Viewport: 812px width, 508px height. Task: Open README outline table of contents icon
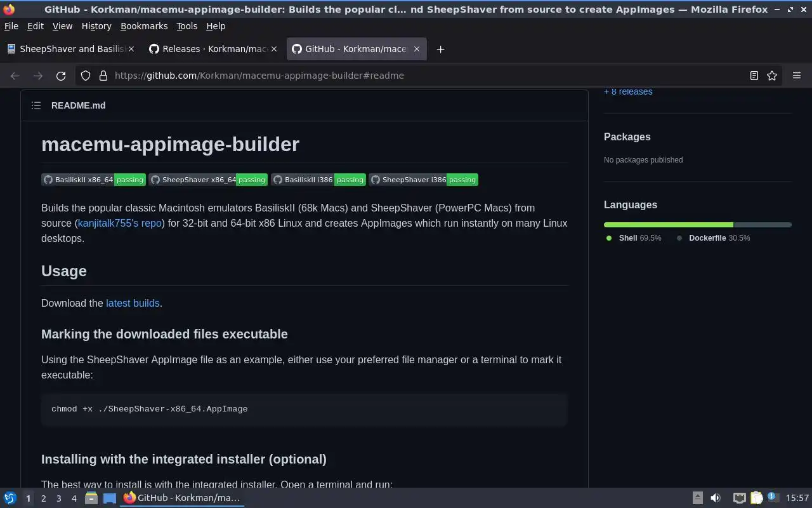pos(36,105)
